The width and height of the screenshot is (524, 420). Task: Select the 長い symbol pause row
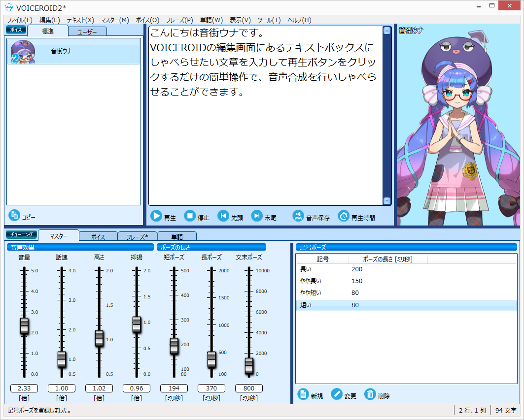(x=406, y=269)
